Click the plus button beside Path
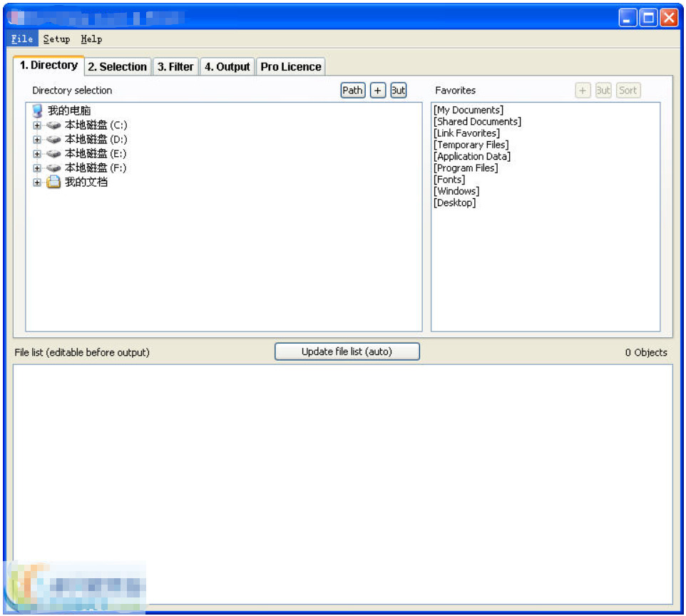The width and height of the screenshot is (686, 616). [378, 91]
